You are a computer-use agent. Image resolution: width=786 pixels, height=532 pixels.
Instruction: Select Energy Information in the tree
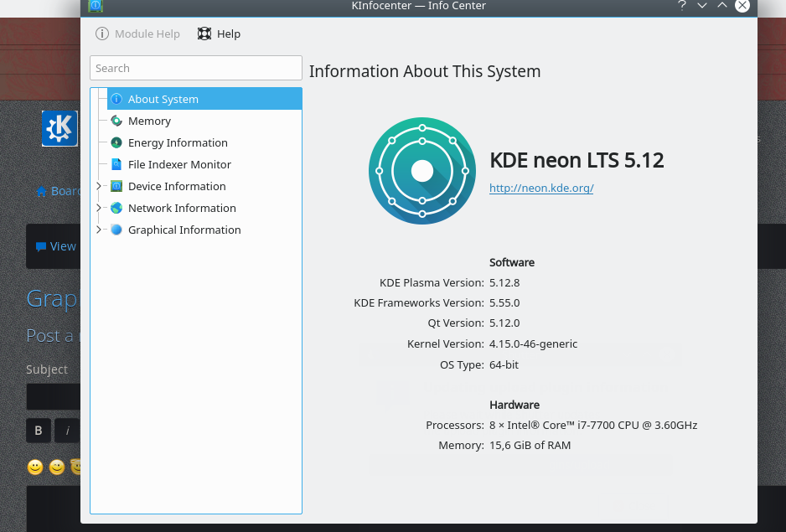tap(178, 142)
